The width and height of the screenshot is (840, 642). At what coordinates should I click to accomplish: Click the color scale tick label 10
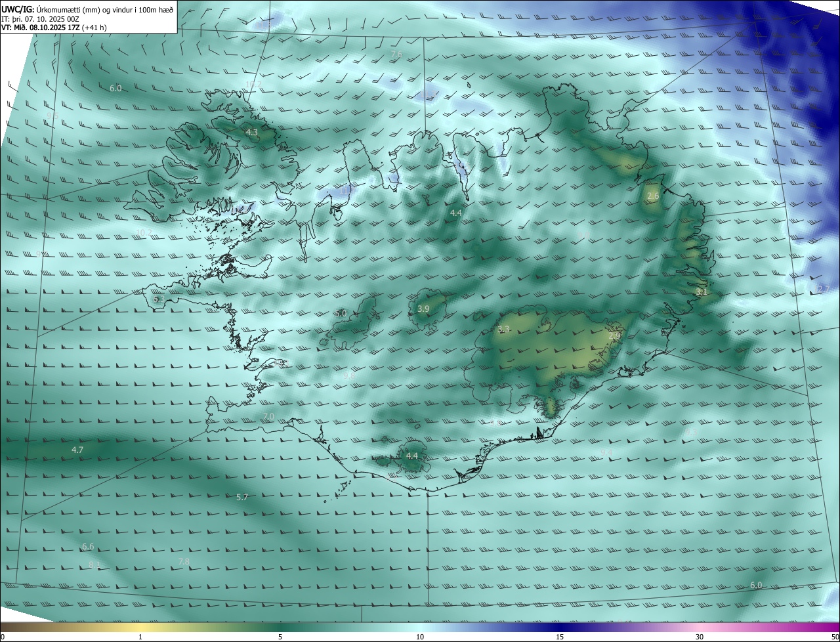click(420, 637)
